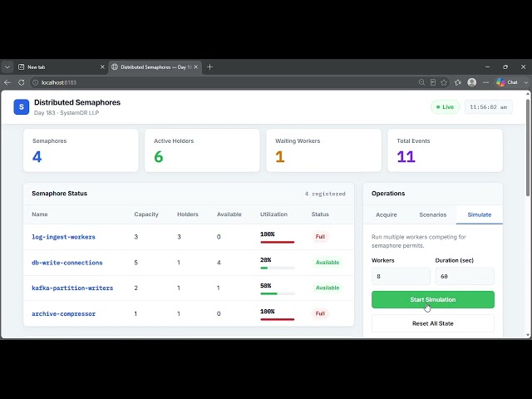Screen dimensions: 532x399
Task: Click the blue S app logo
Action: 22,107
